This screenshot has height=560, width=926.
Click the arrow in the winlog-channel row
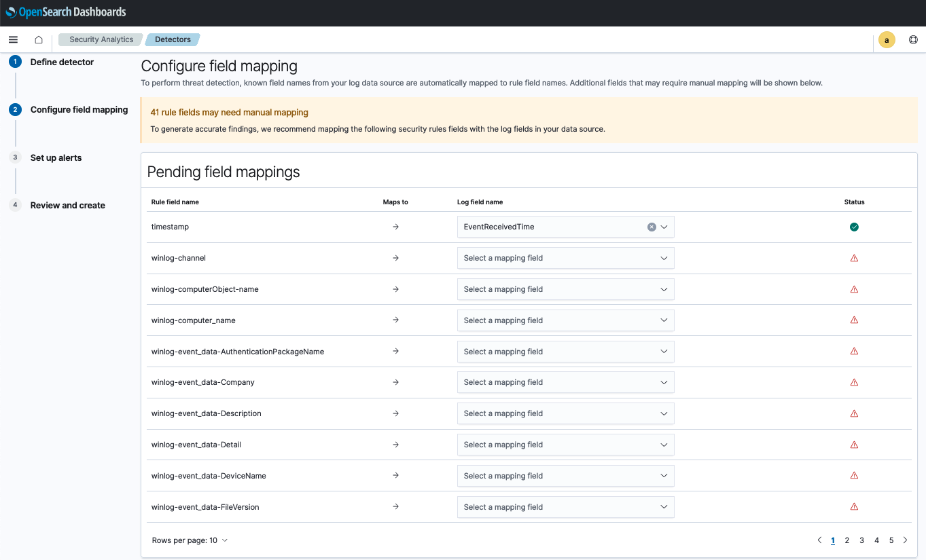pos(395,258)
